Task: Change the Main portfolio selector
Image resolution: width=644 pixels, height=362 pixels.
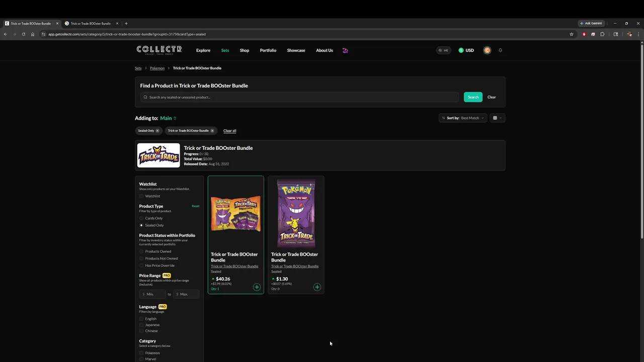Action: click(x=168, y=118)
